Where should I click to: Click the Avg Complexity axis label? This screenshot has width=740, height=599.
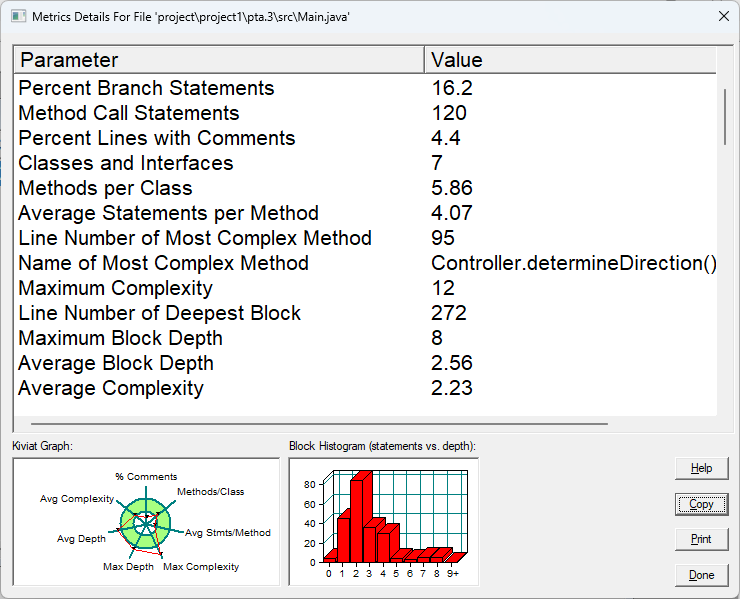point(77,499)
